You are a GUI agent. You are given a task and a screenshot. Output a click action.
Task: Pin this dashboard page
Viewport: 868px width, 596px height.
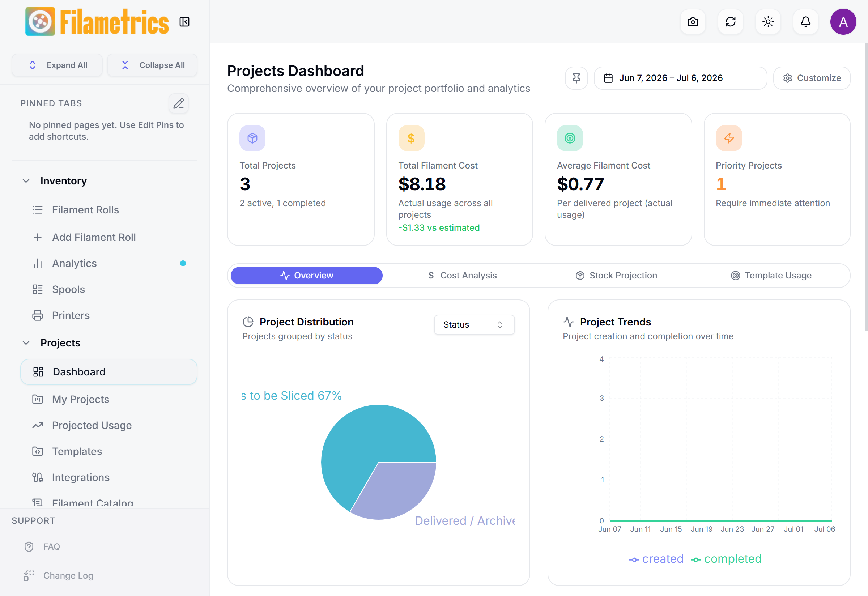point(576,78)
